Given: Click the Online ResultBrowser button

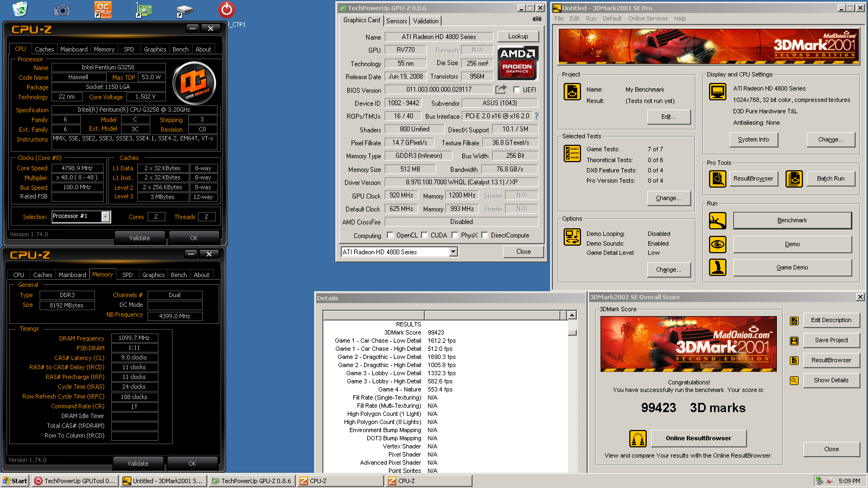Looking at the screenshot, I should 698,438.
